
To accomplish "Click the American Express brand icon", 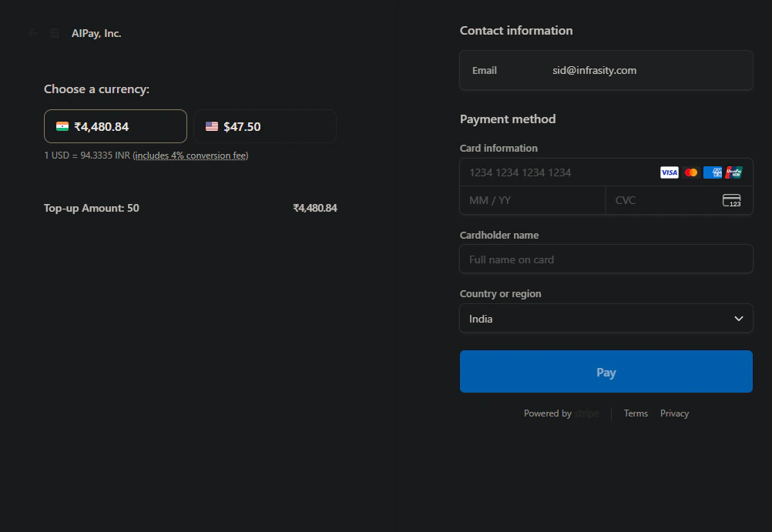I will (x=712, y=172).
